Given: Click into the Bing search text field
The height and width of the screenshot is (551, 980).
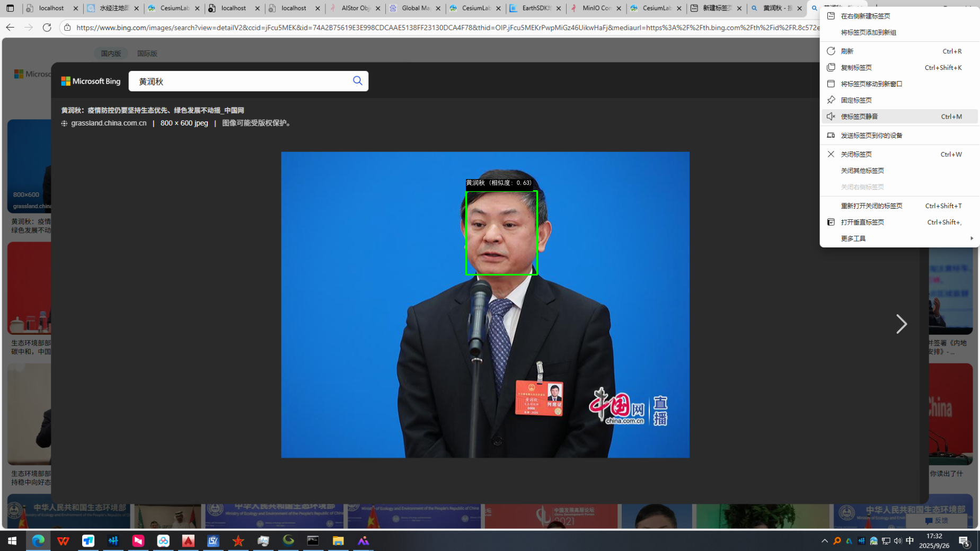Looking at the screenshot, I should (x=239, y=81).
